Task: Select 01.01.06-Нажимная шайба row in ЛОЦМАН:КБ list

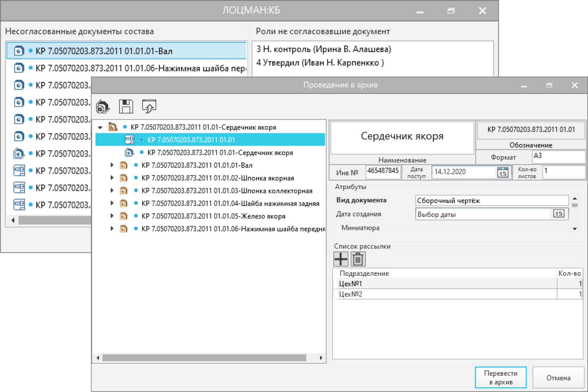Action: click(127, 68)
